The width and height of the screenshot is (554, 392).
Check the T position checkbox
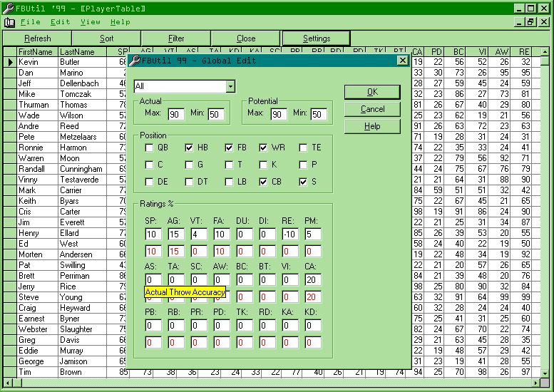[229, 165]
